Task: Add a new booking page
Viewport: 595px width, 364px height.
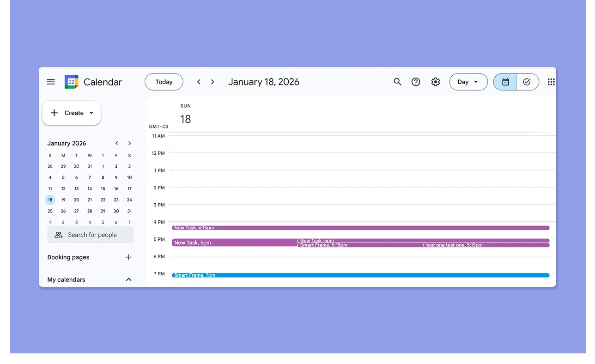Action: [x=128, y=257]
